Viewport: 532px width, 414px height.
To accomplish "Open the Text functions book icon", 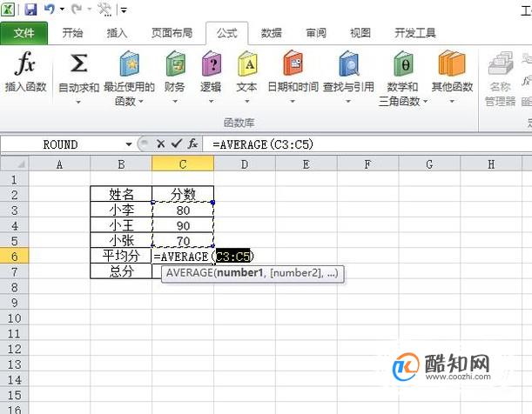I will (x=247, y=63).
